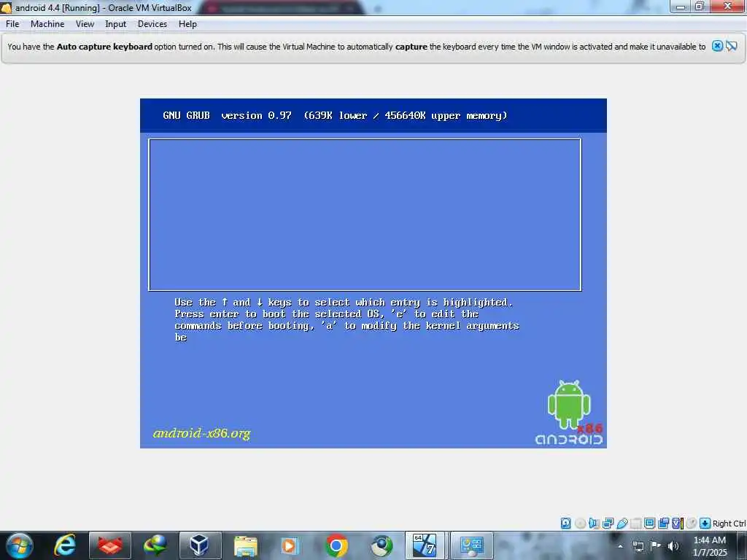
Task: Open the Windows Start menu
Action: (20, 545)
